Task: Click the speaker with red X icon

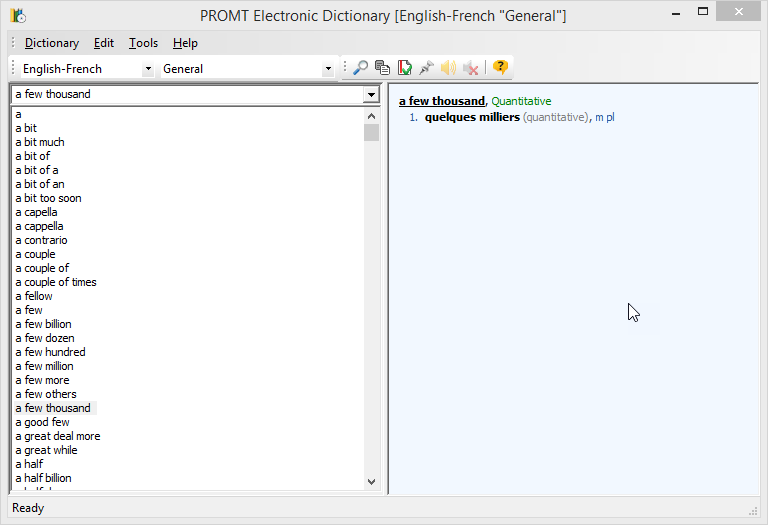Action: (x=471, y=68)
